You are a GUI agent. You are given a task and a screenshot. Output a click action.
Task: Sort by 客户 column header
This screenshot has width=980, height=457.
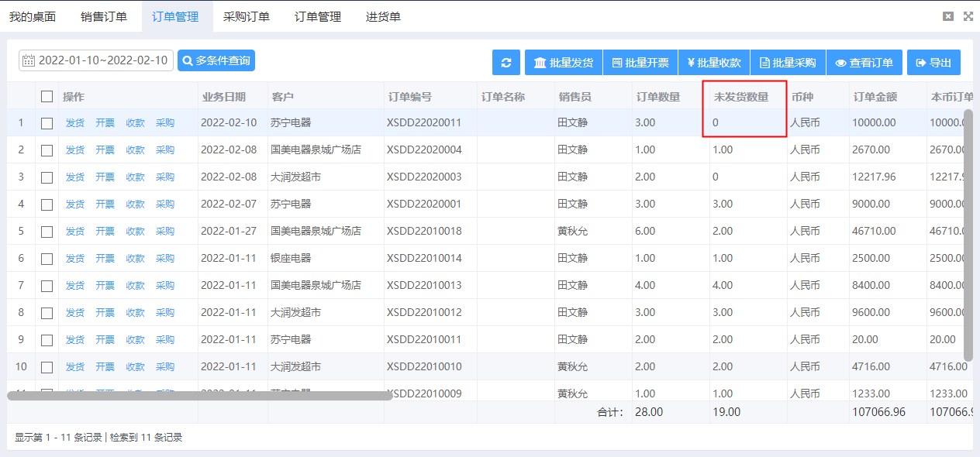click(x=326, y=97)
